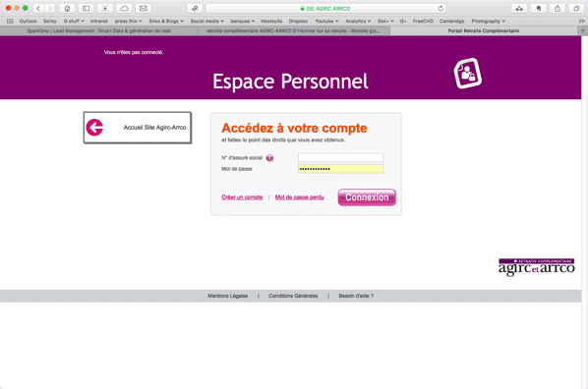Screen dimensions: 588x389
Task: Click the Connexion button
Action: pyautogui.click(x=367, y=197)
